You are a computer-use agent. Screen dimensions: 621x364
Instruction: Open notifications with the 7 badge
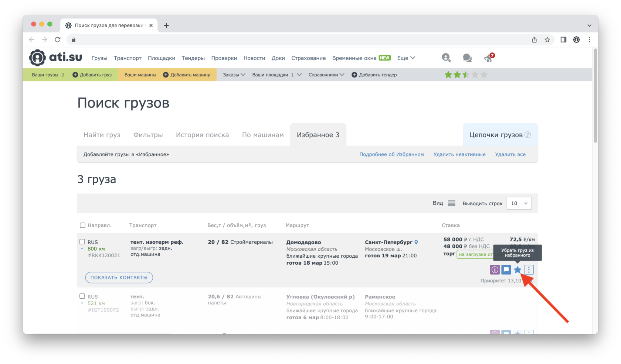coord(489,58)
